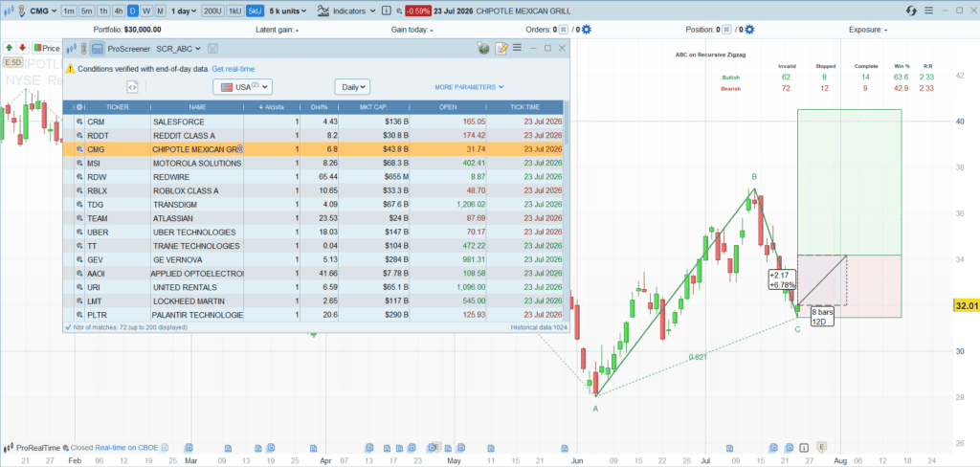Viewport: 980px width, 467px height.
Task: Select the M monthly timeframe button
Action: (160, 11)
